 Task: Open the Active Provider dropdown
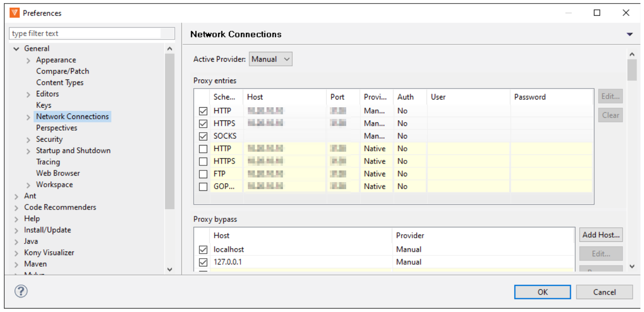pos(270,59)
